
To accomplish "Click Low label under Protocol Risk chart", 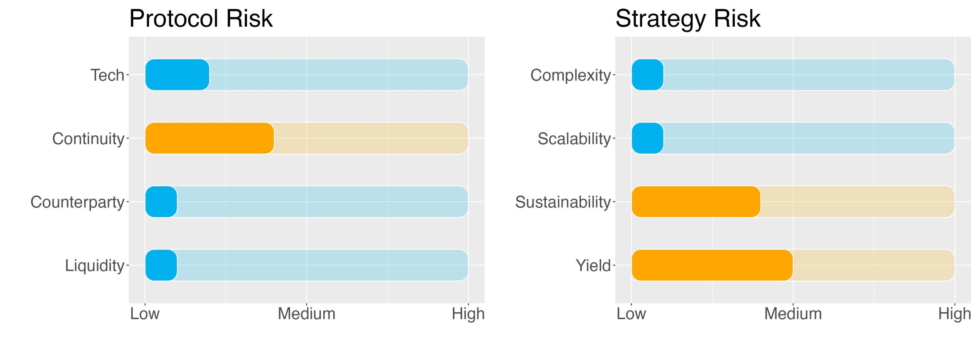I will pos(145,314).
